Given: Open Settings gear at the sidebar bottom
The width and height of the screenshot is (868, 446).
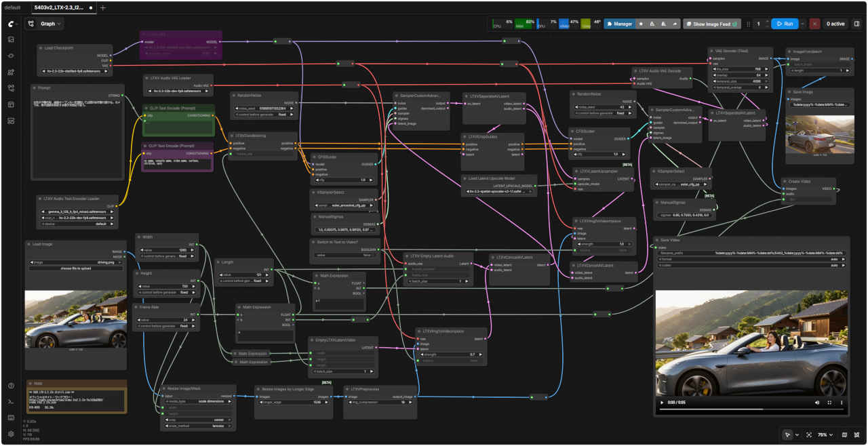Looking at the screenshot, I should (11, 434).
